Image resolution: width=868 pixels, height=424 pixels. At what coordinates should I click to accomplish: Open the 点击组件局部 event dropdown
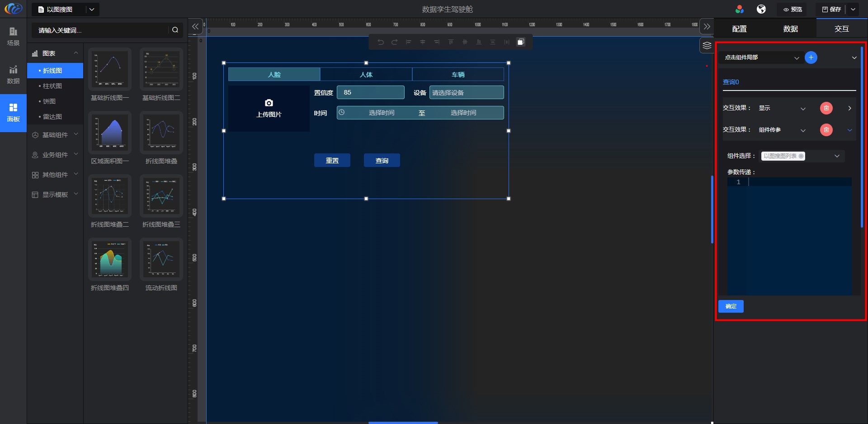[762, 57]
